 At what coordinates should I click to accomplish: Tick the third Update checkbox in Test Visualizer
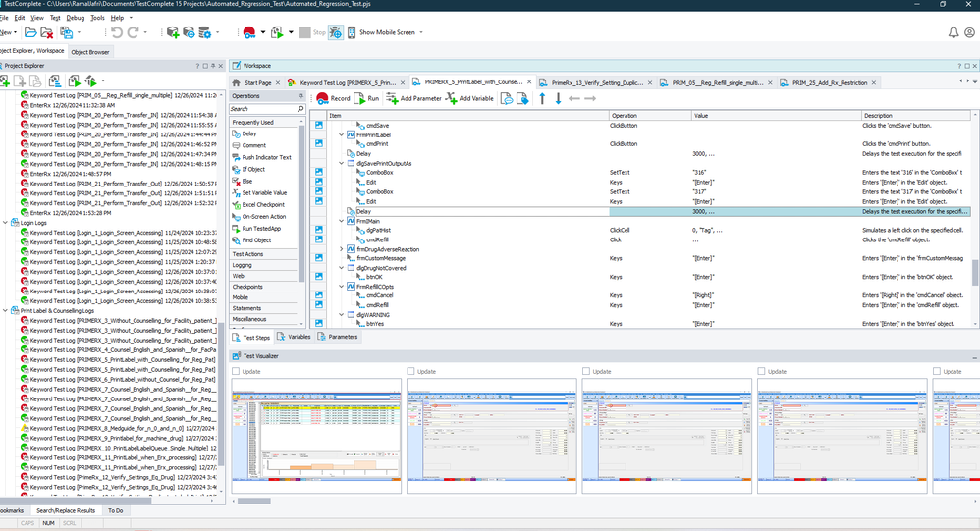click(x=586, y=372)
